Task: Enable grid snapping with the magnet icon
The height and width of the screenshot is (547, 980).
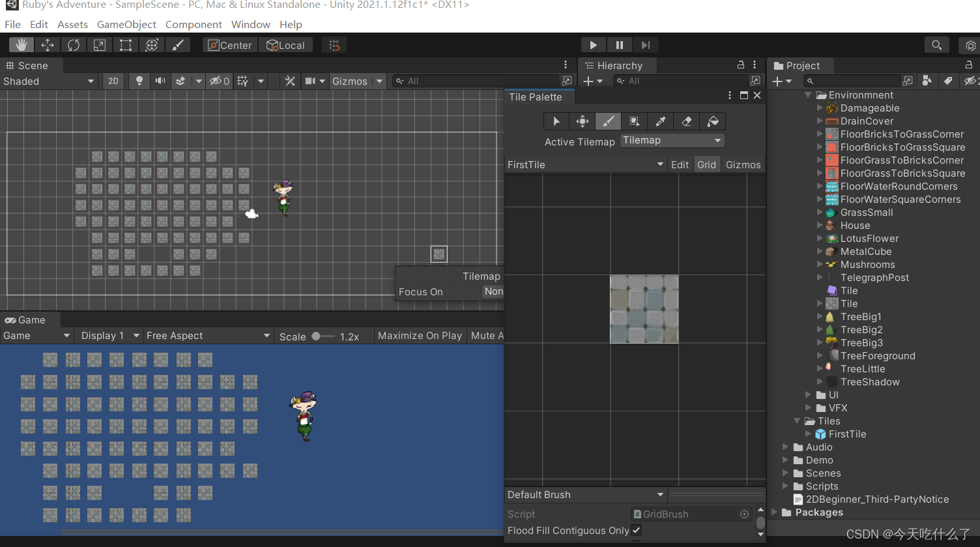Action: [x=334, y=44]
